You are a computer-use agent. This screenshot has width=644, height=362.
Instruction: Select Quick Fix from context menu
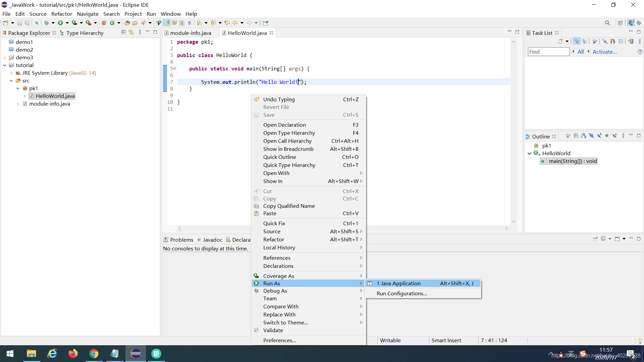(x=274, y=223)
